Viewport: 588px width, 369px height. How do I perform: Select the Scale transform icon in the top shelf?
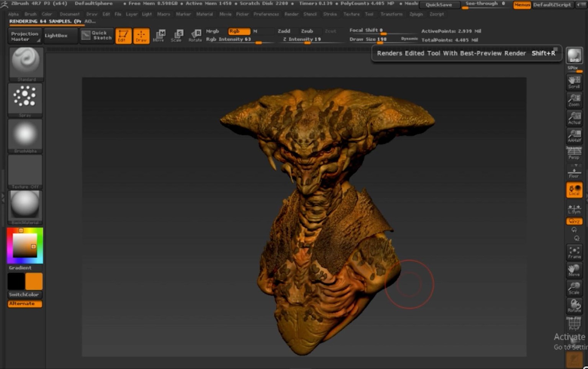click(177, 36)
